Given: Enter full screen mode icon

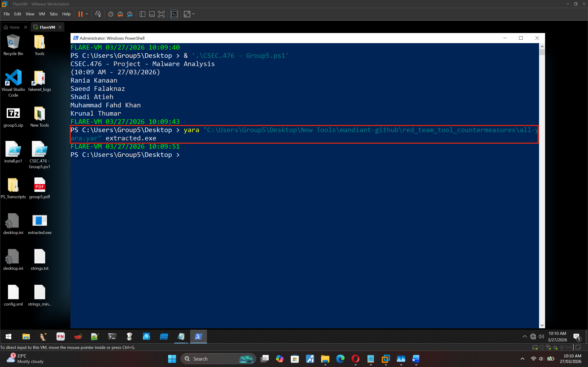Looking at the screenshot, I should point(161,14).
